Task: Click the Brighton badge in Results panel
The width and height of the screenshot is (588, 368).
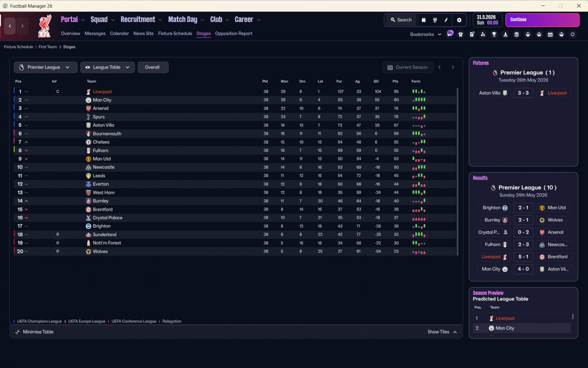Action: [x=504, y=208]
